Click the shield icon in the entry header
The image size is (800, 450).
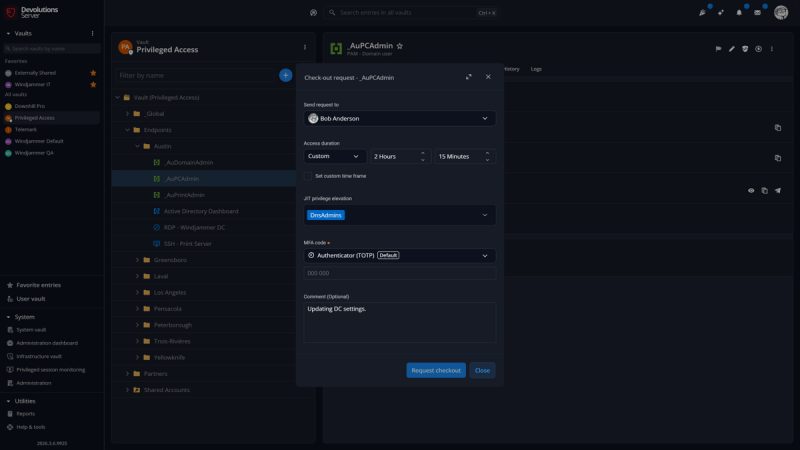click(745, 49)
